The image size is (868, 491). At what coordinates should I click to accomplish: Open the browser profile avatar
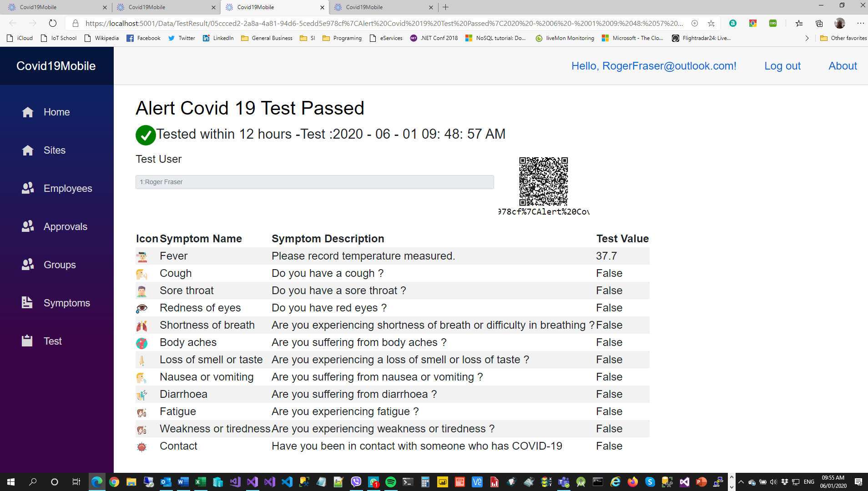click(840, 23)
